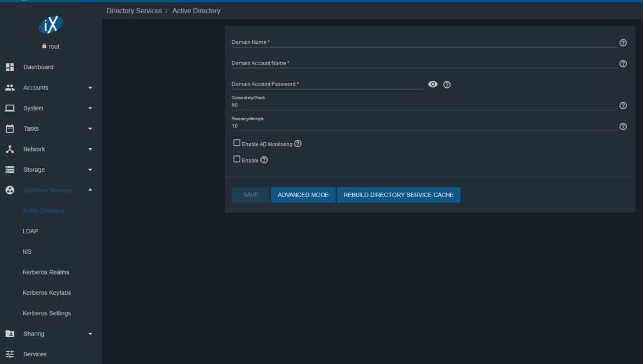Click the Accounts people icon

tap(10, 88)
